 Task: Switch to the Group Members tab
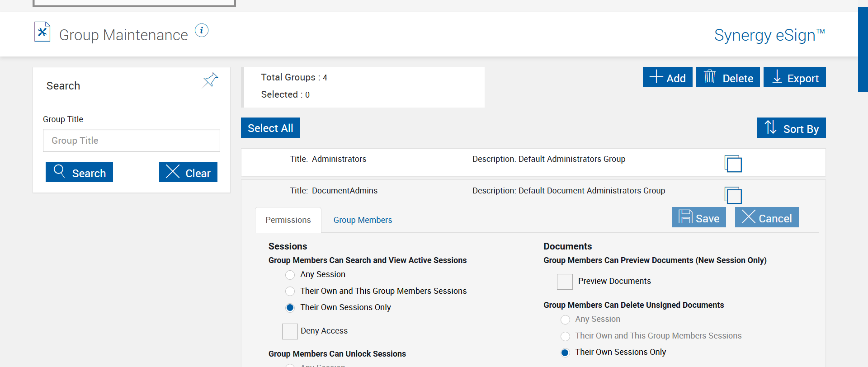[363, 220]
